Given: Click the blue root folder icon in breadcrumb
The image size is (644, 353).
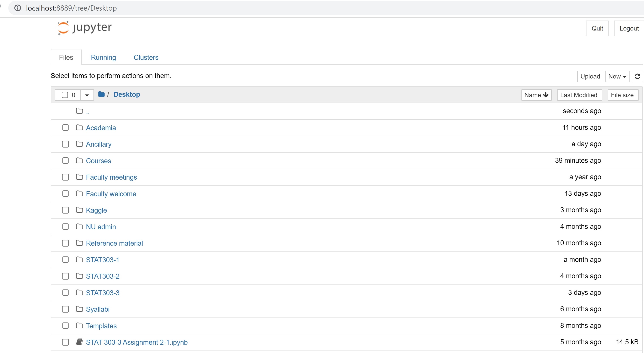Looking at the screenshot, I should coord(101,94).
